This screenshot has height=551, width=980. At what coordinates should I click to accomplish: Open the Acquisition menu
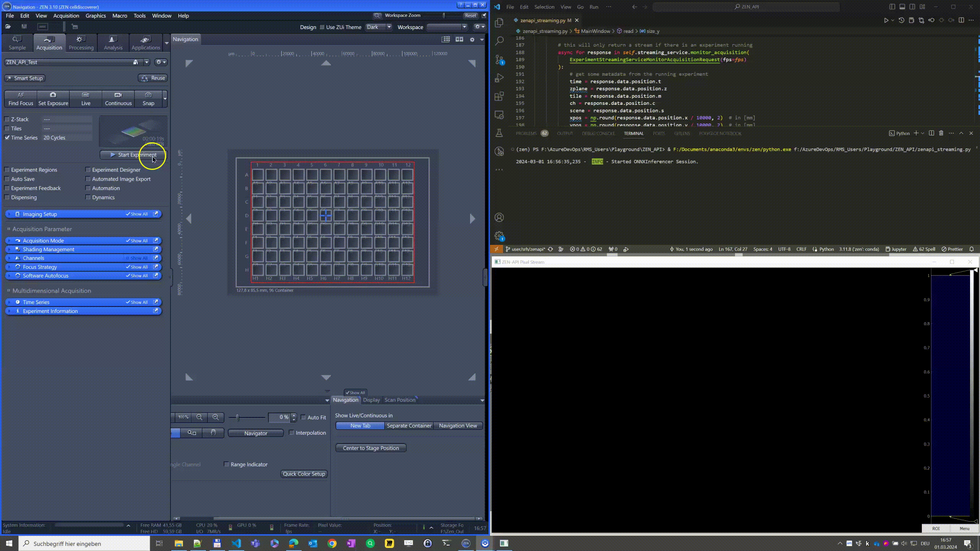click(x=66, y=16)
